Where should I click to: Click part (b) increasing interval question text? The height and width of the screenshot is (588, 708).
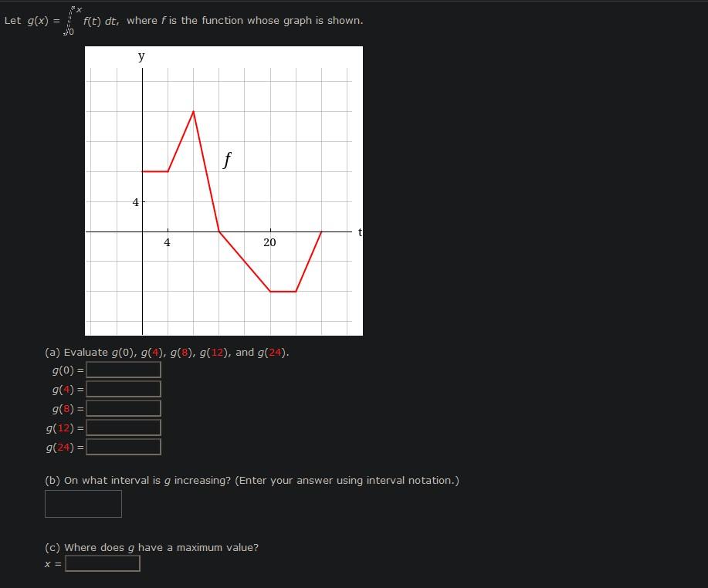pos(252,480)
